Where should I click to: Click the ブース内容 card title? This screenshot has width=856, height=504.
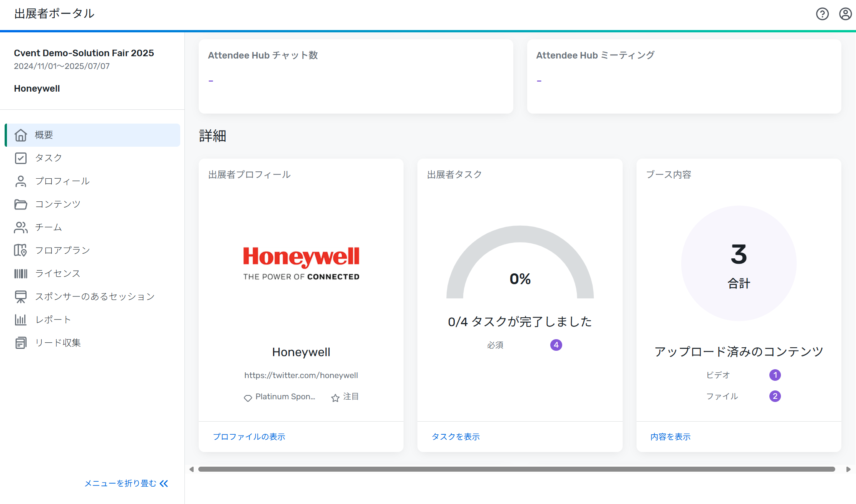[x=668, y=175]
